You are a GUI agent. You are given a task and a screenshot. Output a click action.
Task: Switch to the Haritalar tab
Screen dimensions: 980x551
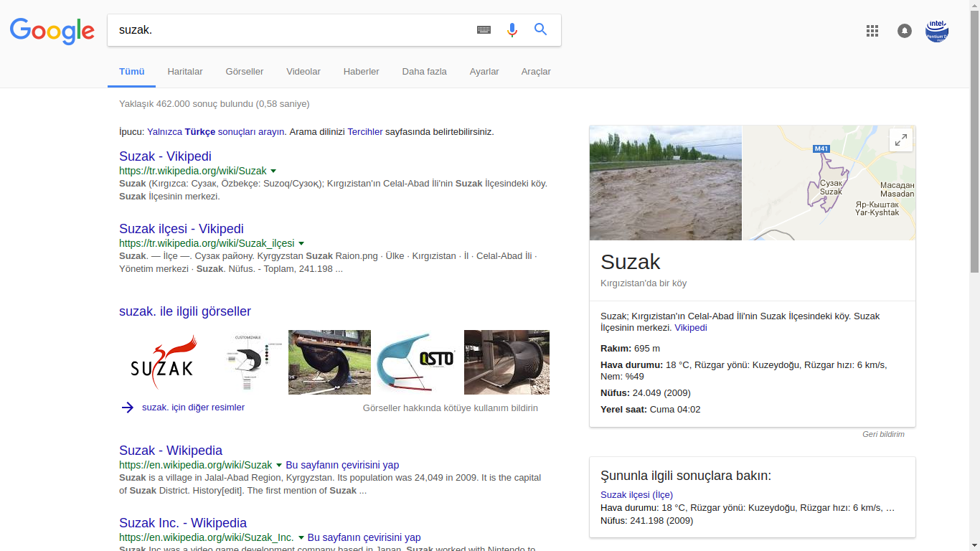[x=185, y=72]
